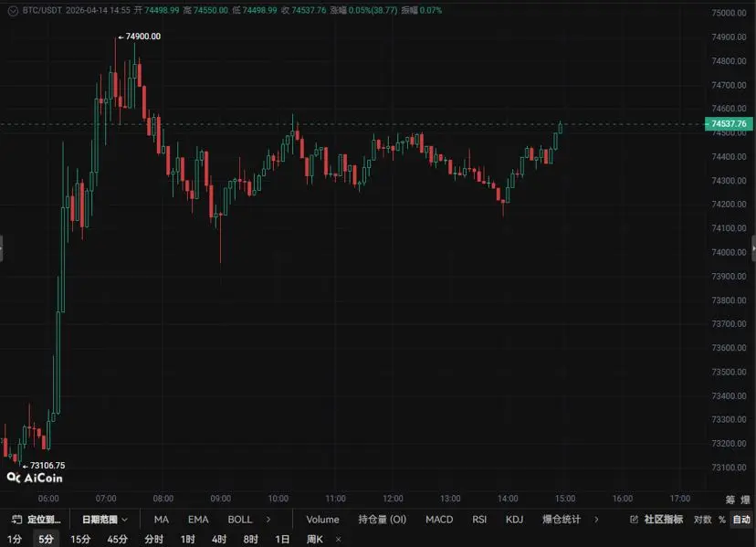Select the 45分 timeframe
This screenshot has width=756, height=547.
(x=117, y=539)
